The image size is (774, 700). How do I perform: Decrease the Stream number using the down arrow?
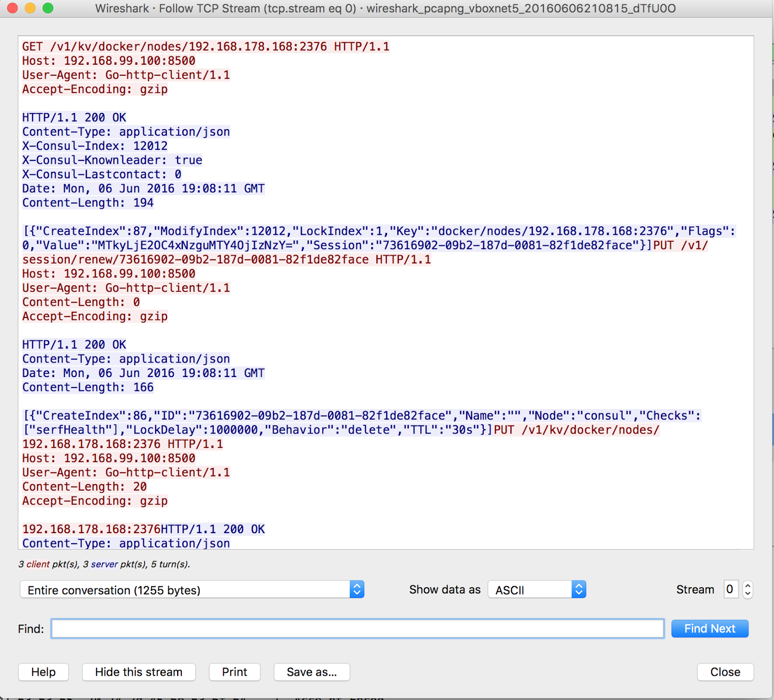point(747,594)
